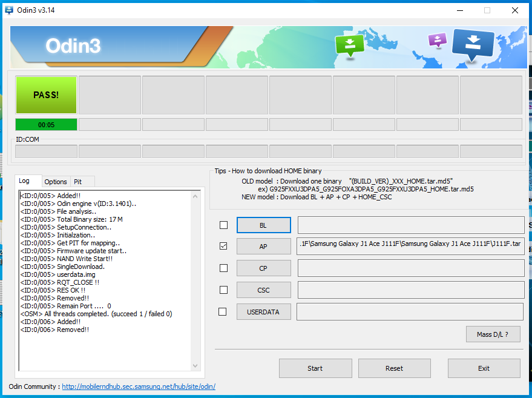The width and height of the screenshot is (532, 398).
Task: Click log line 'Remain Port .... 0'
Action: click(x=66, y=306)
